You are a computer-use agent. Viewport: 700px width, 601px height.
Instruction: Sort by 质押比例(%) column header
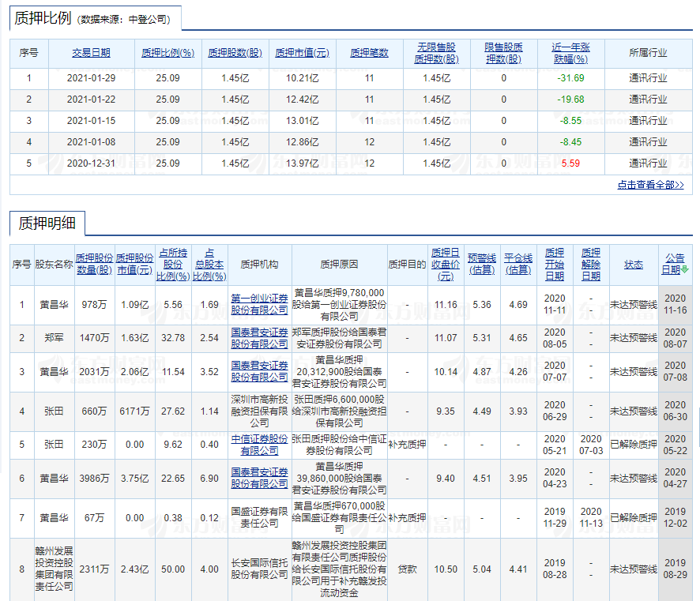167,53
